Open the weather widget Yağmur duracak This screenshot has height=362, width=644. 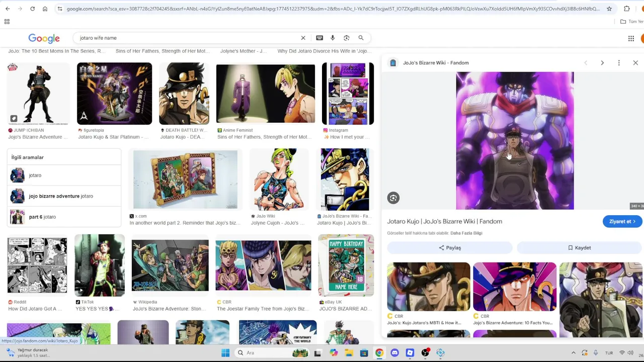click(x=28, y=352)
